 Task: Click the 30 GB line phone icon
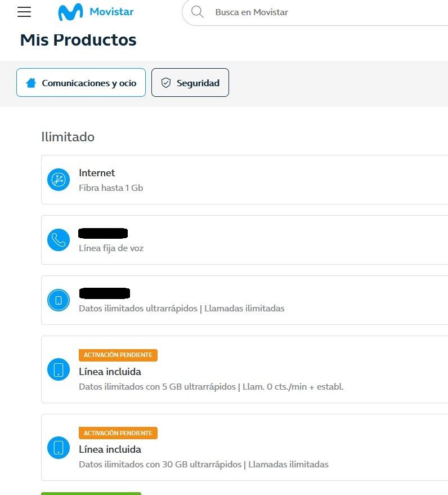[x=59, y=447]
